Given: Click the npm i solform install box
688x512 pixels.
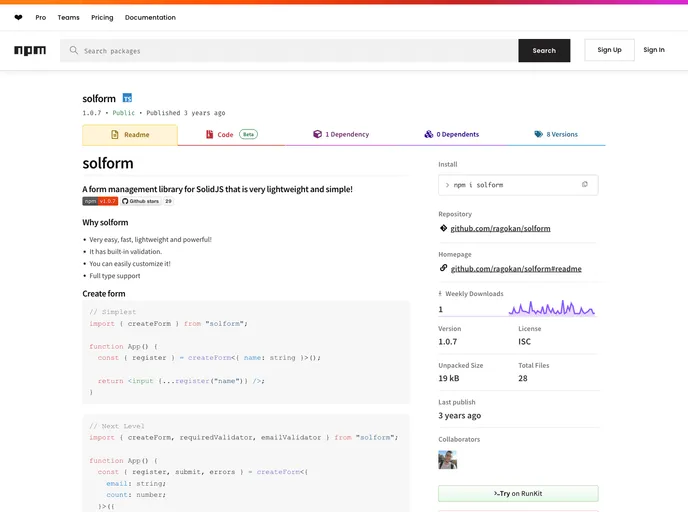Looking at the screenshot, I should [x=518, y=185].
